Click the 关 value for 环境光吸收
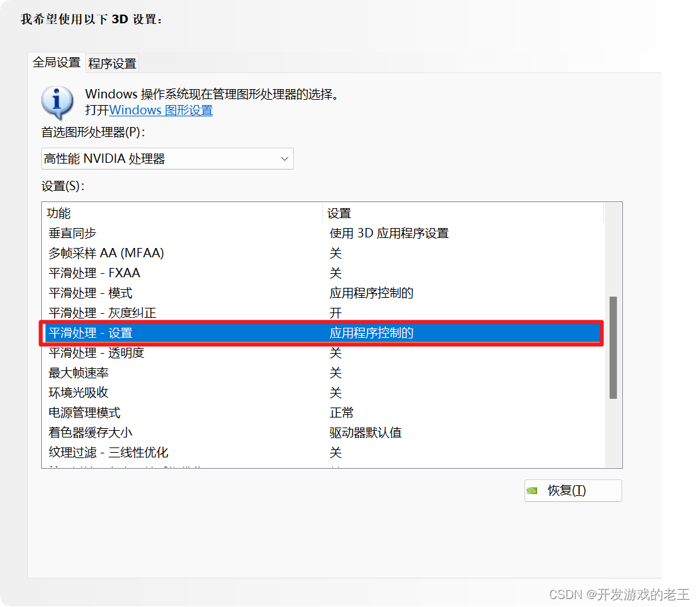700x607 pixels. click(x=335, y=393)
